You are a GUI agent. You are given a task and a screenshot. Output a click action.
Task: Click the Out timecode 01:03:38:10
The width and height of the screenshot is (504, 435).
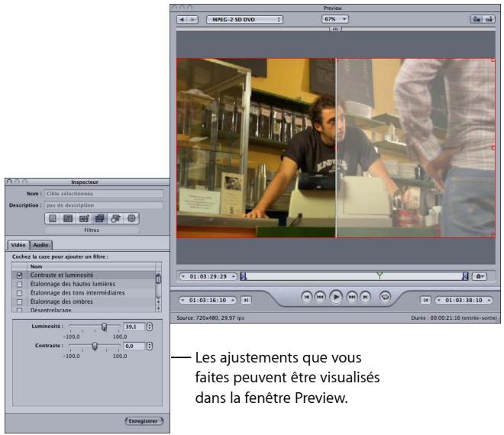(x=464, y=300)
